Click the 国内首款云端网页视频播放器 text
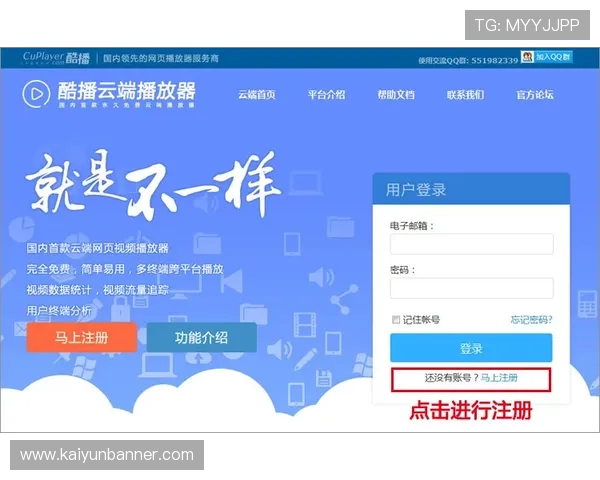Screen dimensions: 600x480 pyautogui.click(x=98, y=248)
